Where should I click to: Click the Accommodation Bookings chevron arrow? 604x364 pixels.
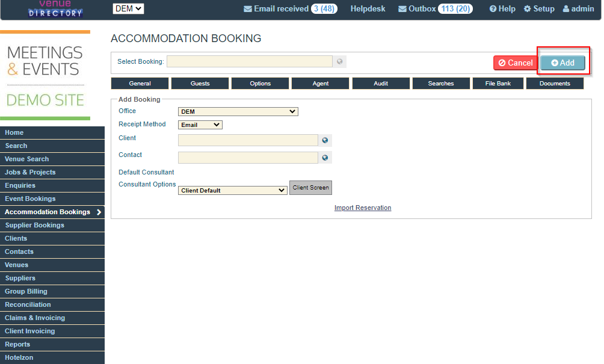point(99,212)
